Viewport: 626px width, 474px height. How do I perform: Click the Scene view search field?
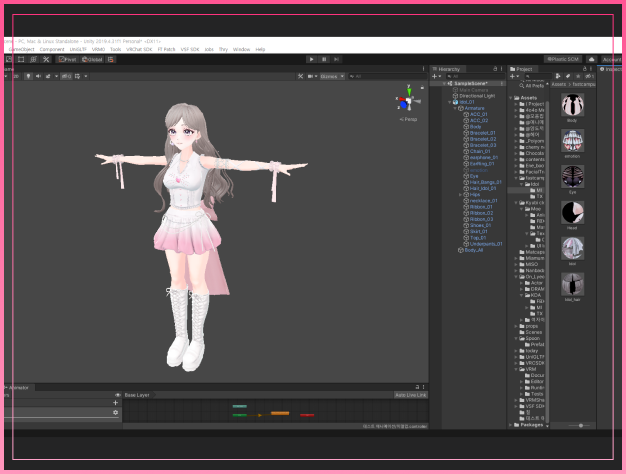(x=387, y=76)
